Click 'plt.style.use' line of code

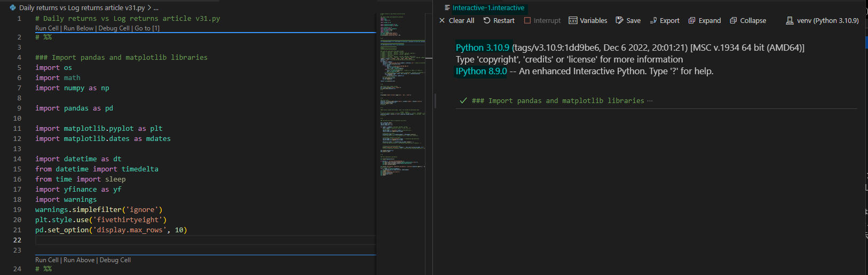tap(101, 220)
